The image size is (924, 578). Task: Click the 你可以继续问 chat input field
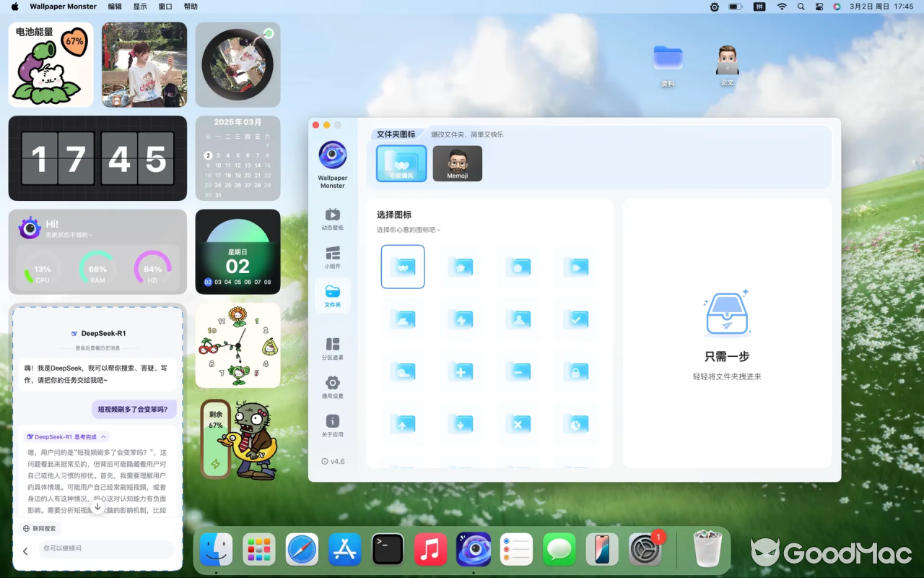[105, 549]
